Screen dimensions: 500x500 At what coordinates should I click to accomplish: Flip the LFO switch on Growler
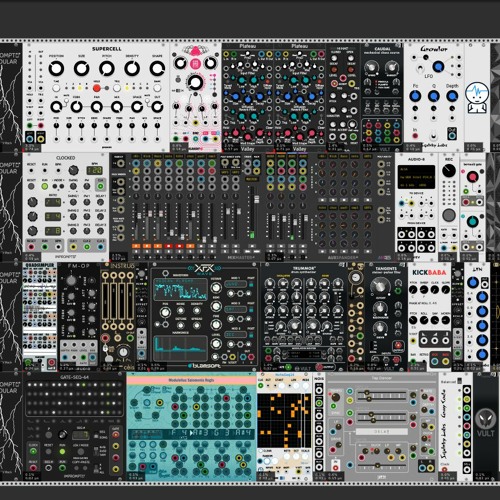pos(421,70)
